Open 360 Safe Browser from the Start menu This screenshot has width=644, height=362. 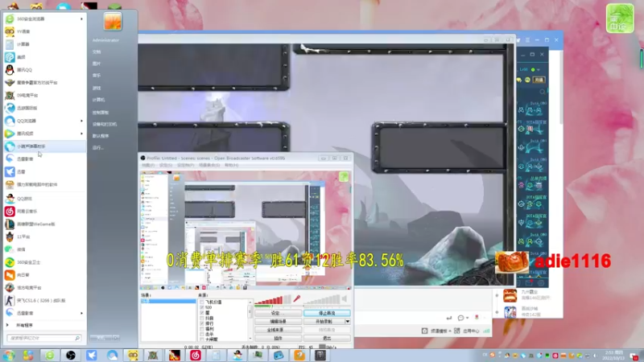[x=43, y=19]
